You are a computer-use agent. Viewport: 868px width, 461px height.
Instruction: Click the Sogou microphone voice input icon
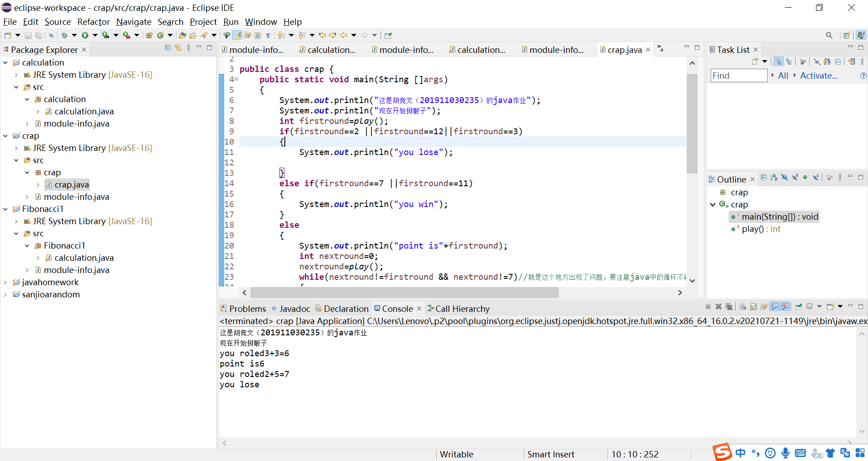coord(785,453)
